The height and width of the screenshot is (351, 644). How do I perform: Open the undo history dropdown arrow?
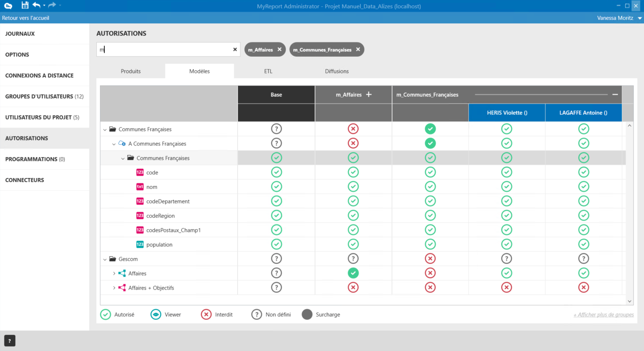tap(44, 5)
